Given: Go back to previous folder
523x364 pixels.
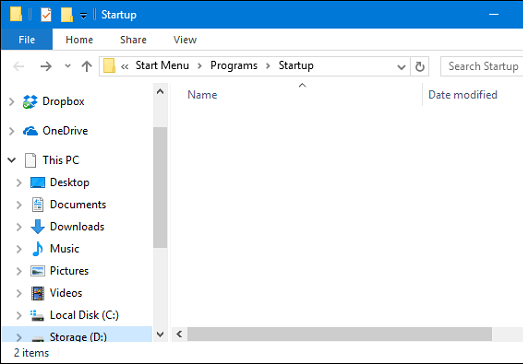Looking at the screenshot, I should [x=19, y=66].
